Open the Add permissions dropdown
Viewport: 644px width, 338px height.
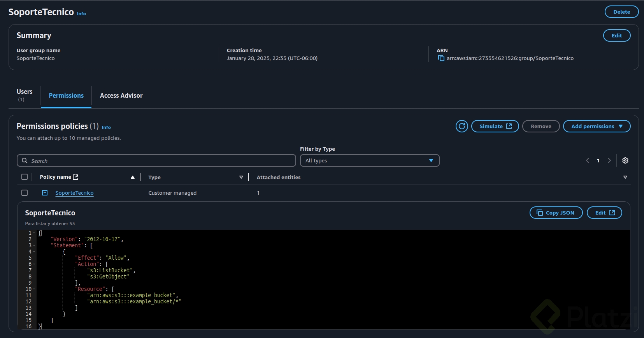click(597, 126)
